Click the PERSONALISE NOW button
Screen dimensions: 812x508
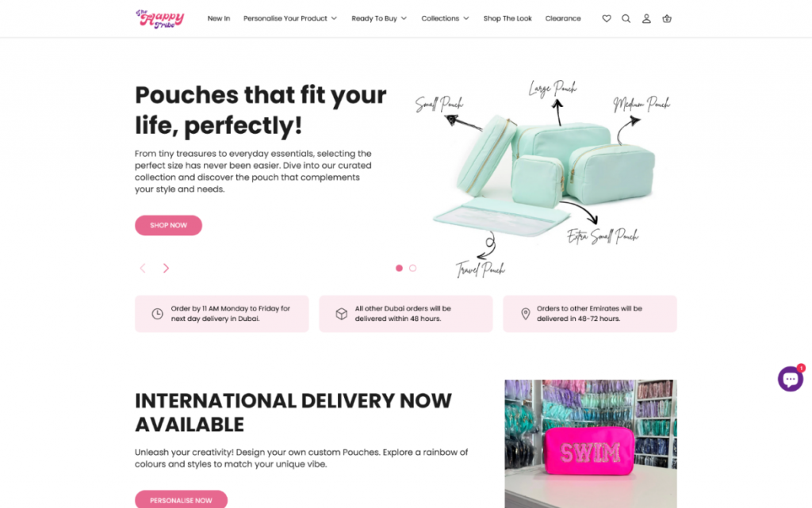[181, 500]
